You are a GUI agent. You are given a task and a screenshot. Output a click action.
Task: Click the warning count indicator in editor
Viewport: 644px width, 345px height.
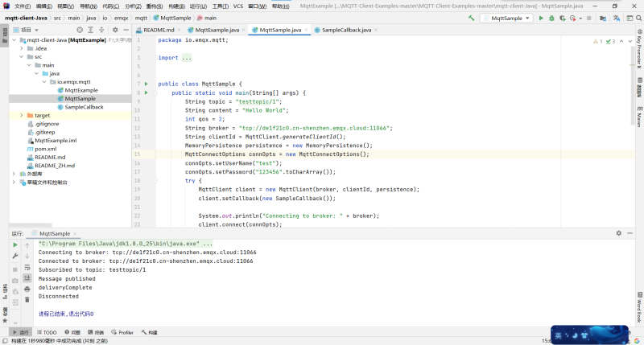point(597,42)
